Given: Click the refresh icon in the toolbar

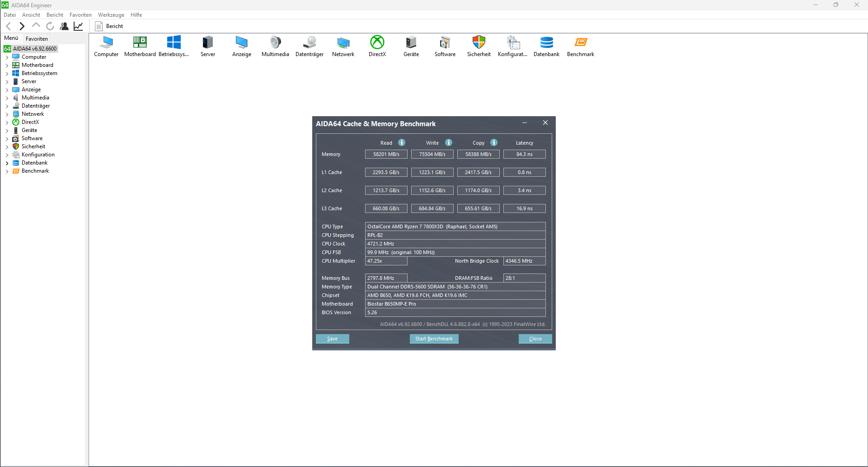Looking at the screenshot, I should [50, 26].
